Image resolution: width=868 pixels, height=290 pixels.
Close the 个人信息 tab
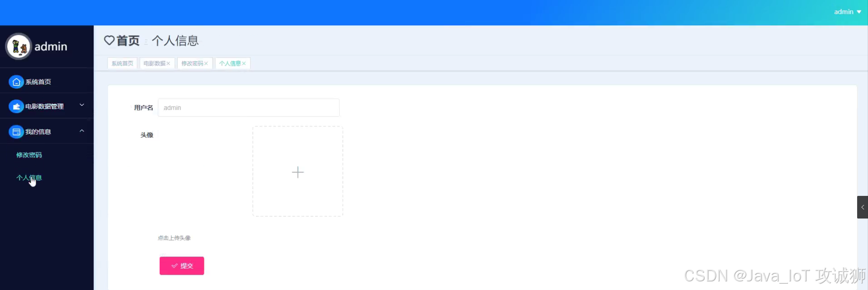point(244,63)
